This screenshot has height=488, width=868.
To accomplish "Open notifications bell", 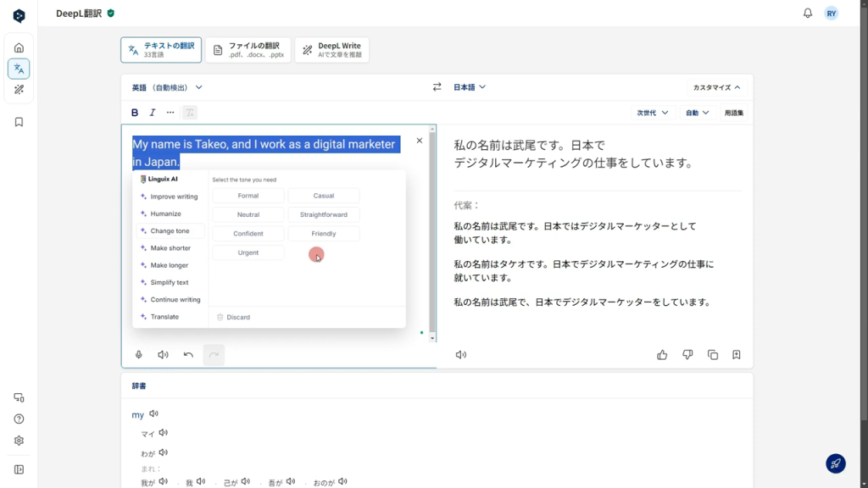I will coord(808,14).
